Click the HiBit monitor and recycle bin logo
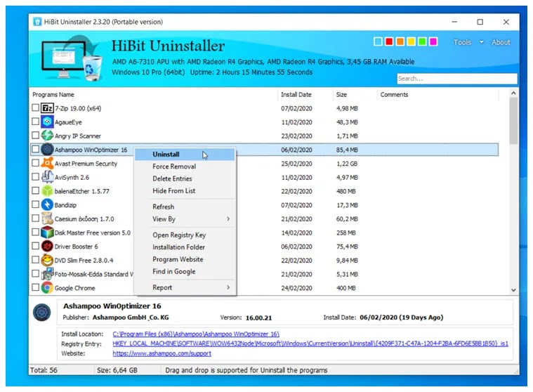533x392 pixels. click(72, 58)
